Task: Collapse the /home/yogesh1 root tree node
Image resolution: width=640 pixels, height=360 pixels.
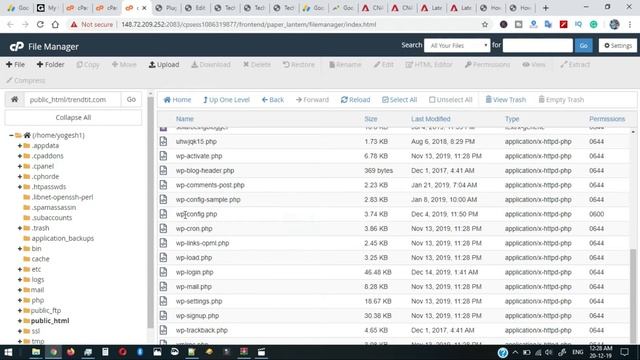Action: 11,135
